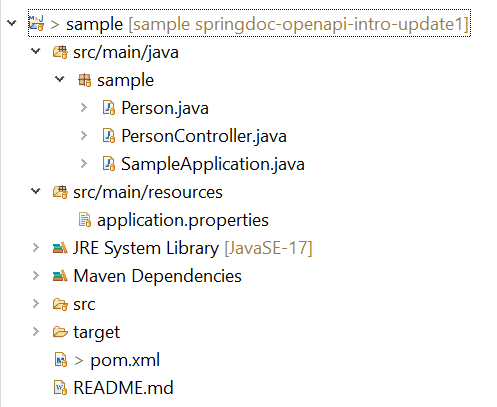This screenshot has width=497, height=407.
Task: Click the JRE System Library icon
Action: pos(60,248)
